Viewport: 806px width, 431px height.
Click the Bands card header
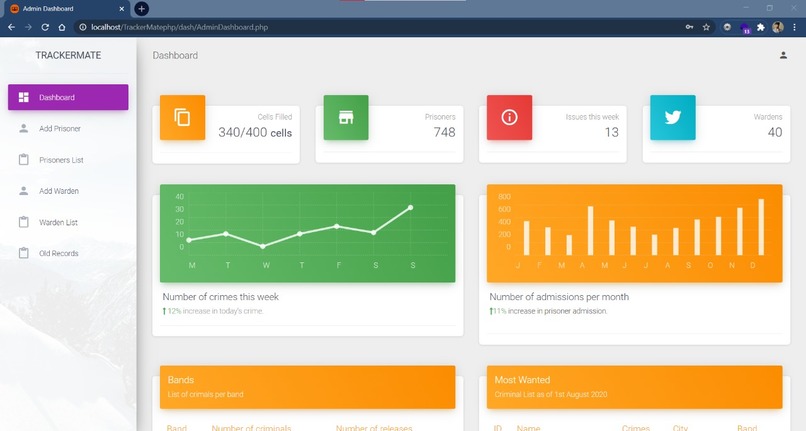[x=307, y=387]
